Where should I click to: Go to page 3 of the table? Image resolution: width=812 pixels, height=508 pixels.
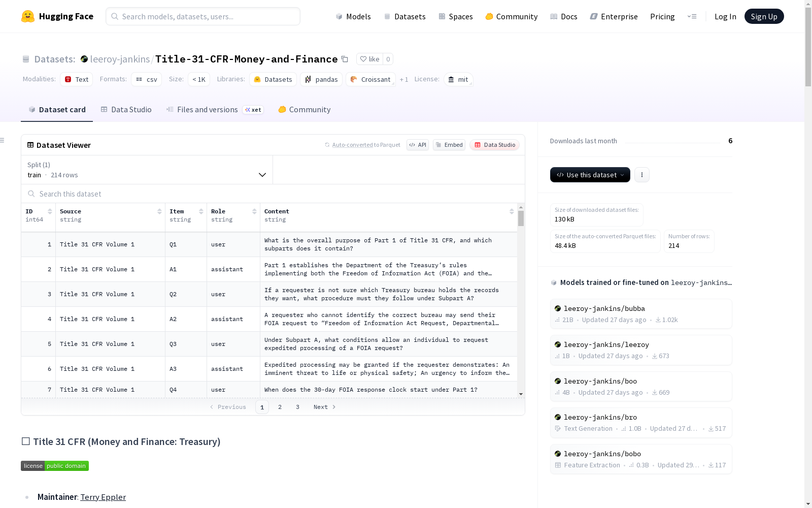[297, 407]
